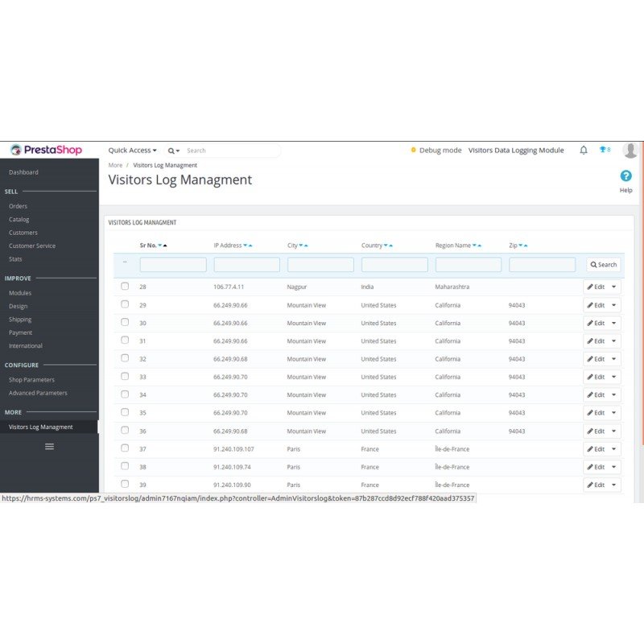Screen dimensions: 644x644
Task: Open the notifications bell
Action: (583, 151)
